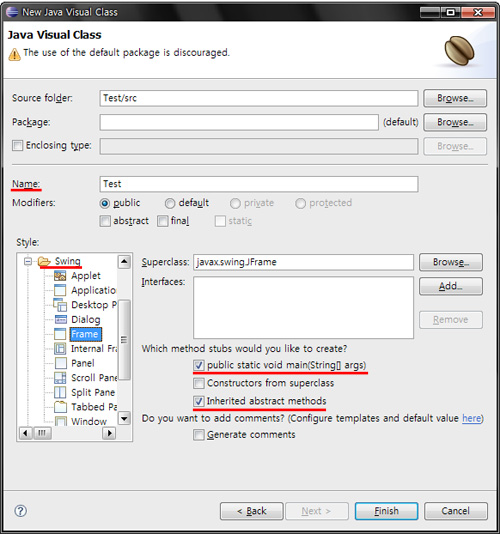
Task: Uncheck Inherited abstract methods
Action: tap(199, 402)
